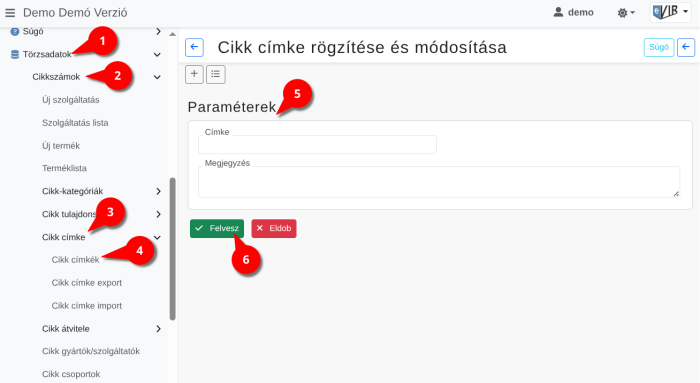Click into the Címke input field
Viewport: 700px width, 383px height.
point(317,145)
